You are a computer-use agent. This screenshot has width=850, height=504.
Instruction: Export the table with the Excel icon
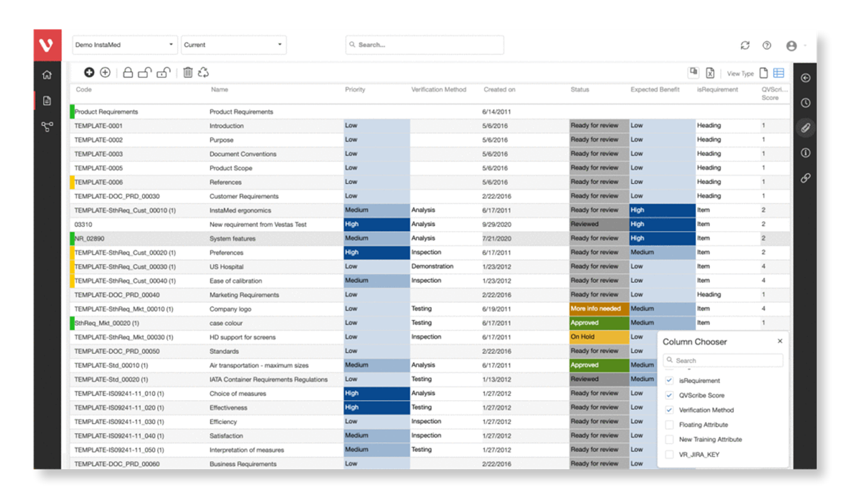(709, 73)
